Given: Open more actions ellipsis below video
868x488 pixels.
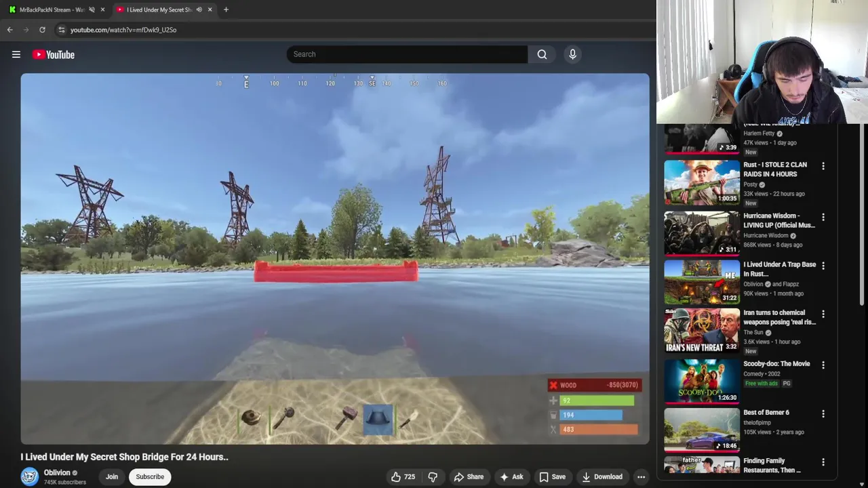Looking at the screenshot, I should pyautogui.click(x=641, y=477).
